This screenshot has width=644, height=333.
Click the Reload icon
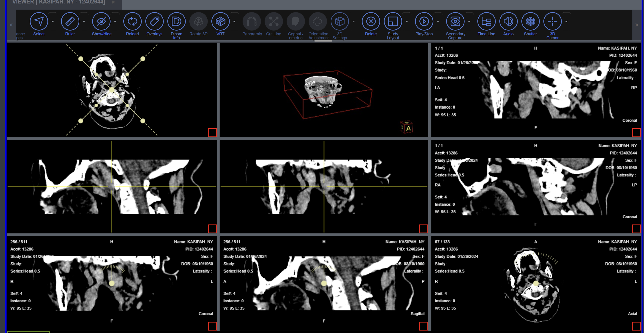pos(132,21)
